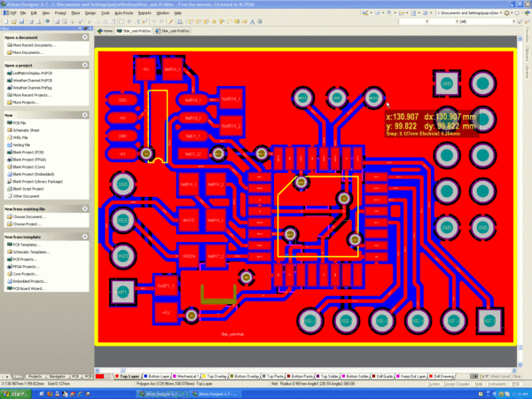
Task: Collapse the New from template section
Action: coord(85,237)
